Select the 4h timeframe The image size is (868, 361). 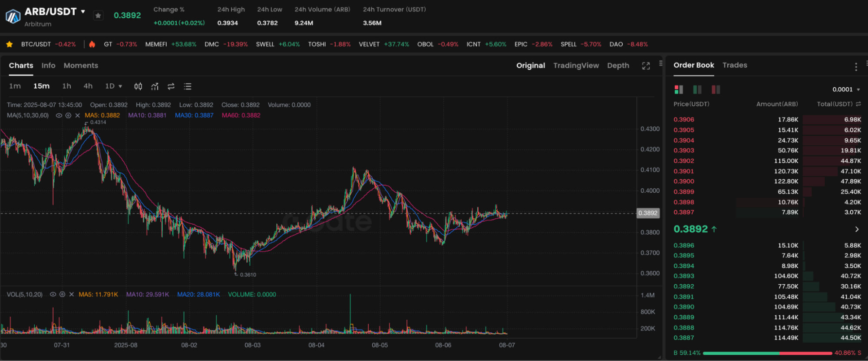[x=88, y=86]
